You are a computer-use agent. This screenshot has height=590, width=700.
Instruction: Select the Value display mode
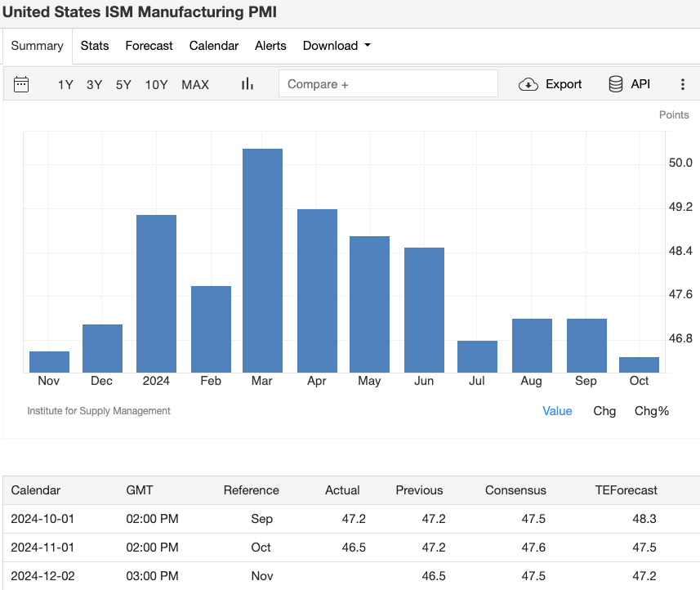557,411
